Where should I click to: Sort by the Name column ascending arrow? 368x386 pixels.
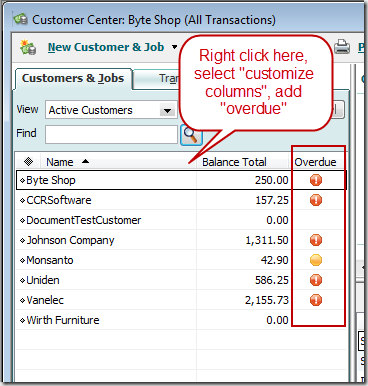86,162
